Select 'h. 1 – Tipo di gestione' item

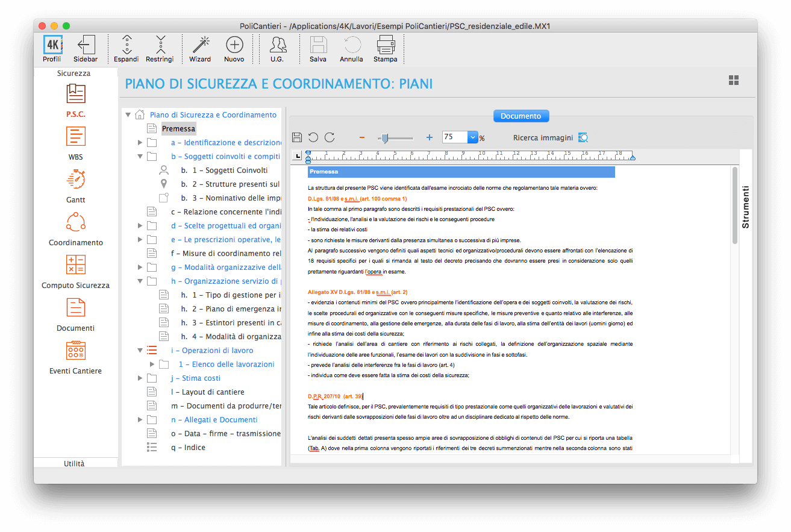(231, 295)
